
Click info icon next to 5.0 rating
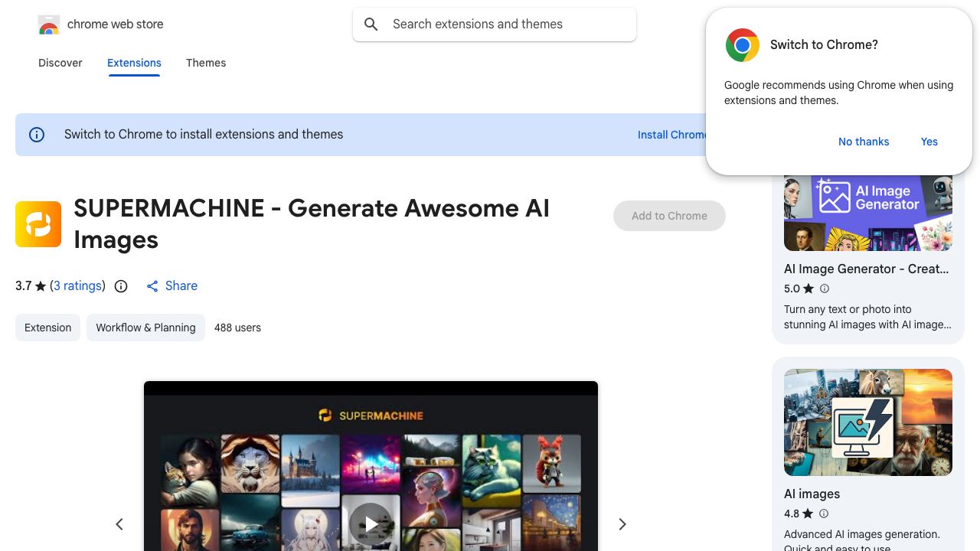pos(825,289)
